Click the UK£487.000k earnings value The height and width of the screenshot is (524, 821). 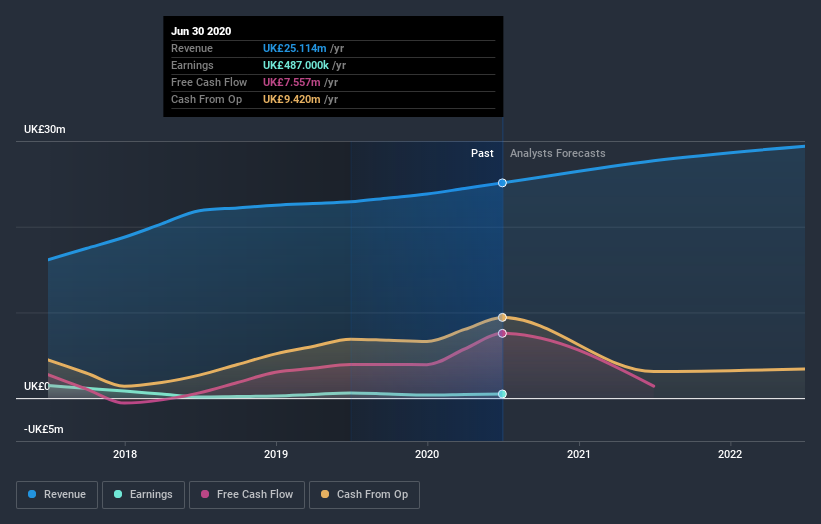(296, 65)
